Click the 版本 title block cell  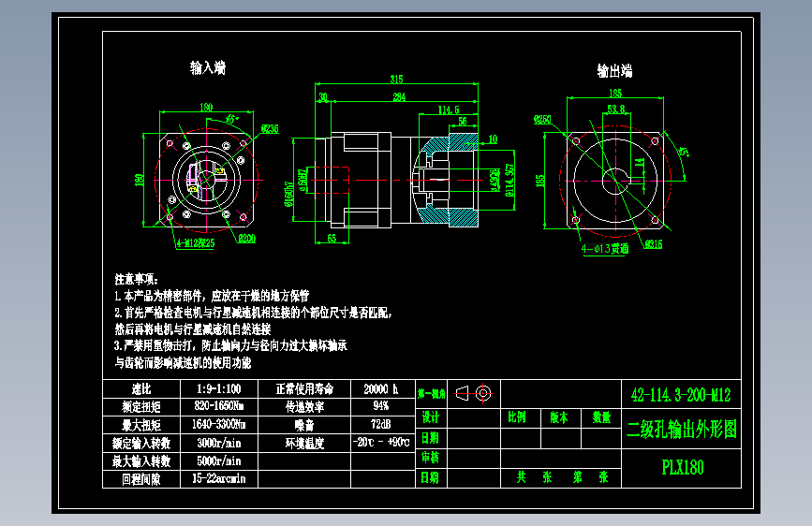[559, 417]
